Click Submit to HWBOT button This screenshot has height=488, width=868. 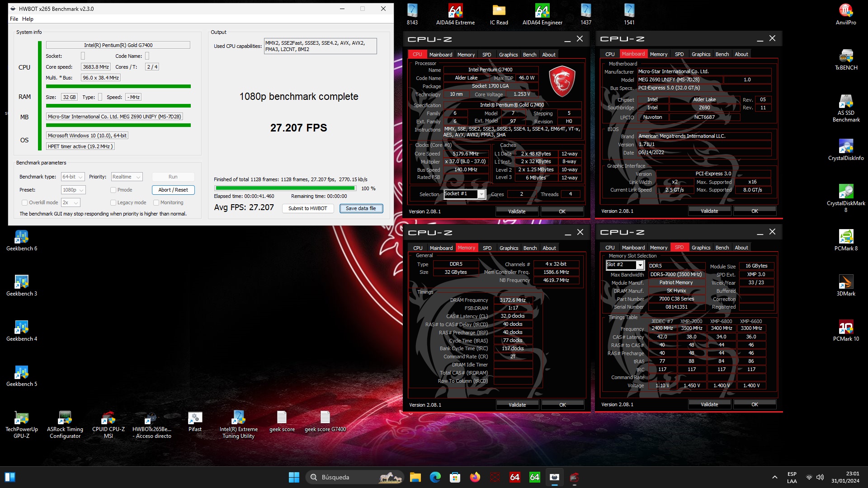coord(308,209)
